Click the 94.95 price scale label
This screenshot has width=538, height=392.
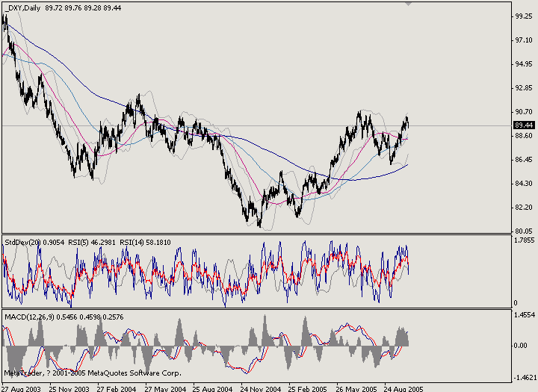524,64
